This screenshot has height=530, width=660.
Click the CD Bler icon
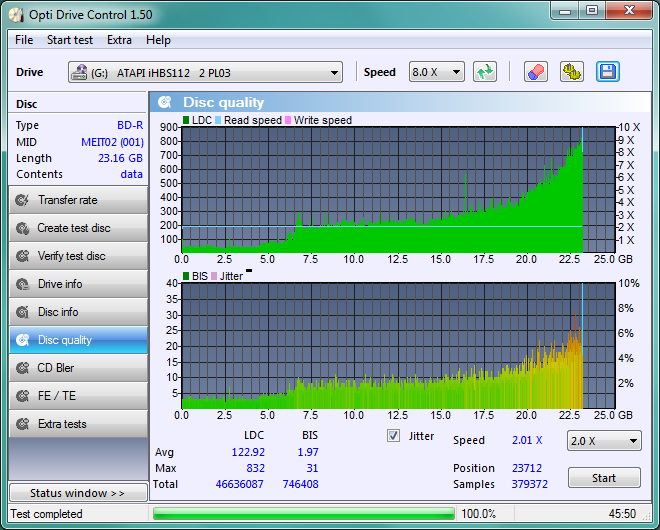click(22, 368)
